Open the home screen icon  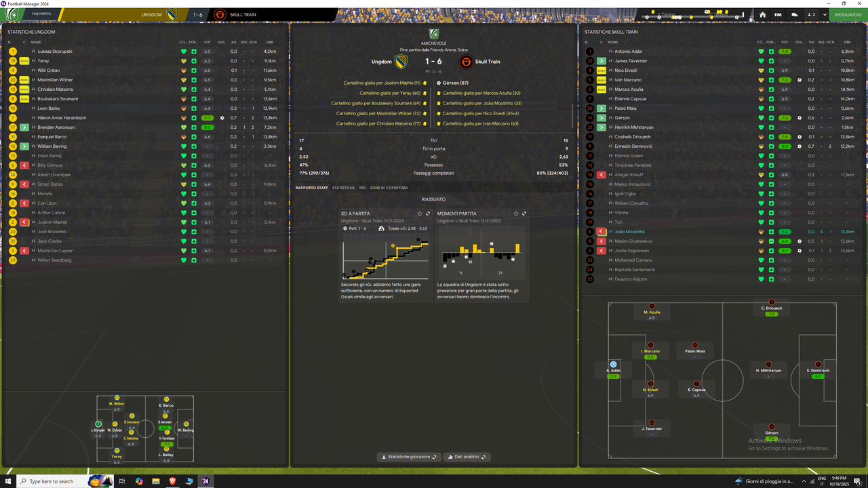[762, 14]
